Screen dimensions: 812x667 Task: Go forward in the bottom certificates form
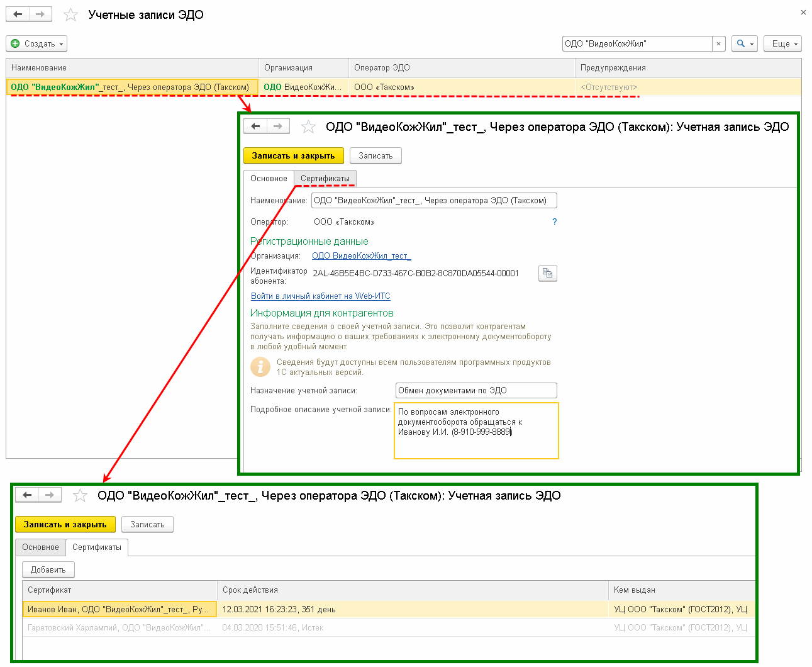point(50,495)
